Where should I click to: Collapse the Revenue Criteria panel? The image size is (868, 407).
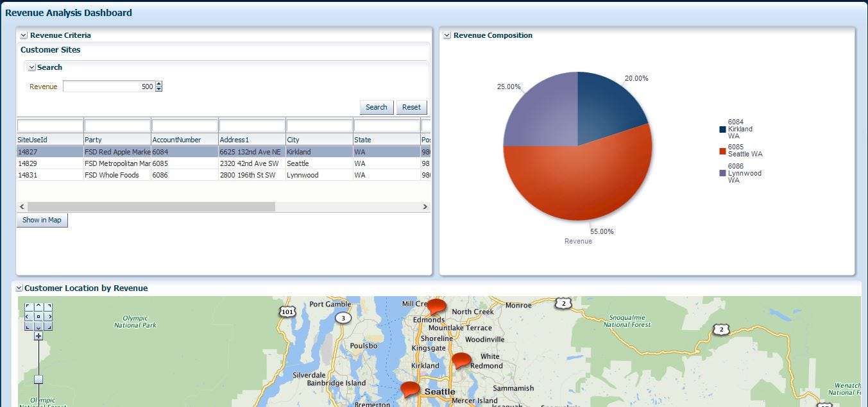(24, 36)
